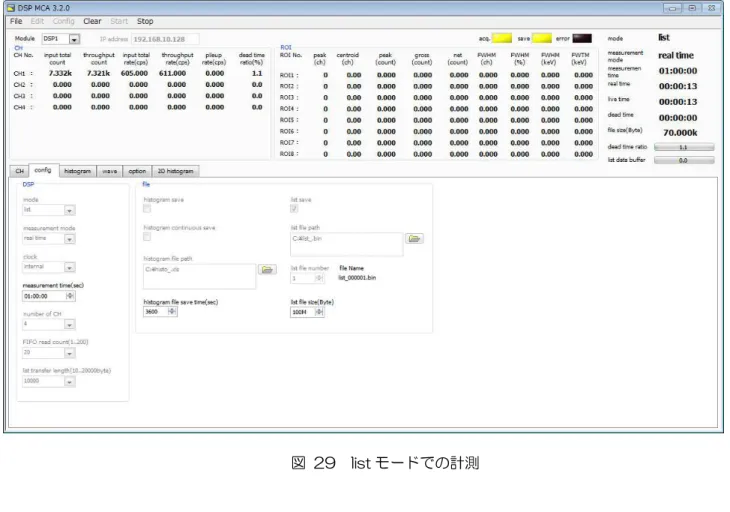Expand the FIFO read count dropdown
730x512 pixels.
(x=69, y=353)
